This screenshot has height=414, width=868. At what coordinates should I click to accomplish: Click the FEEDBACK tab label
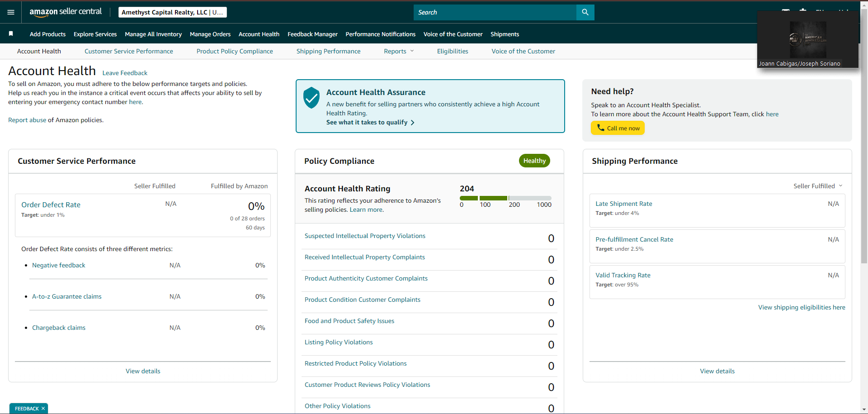[x=27, y=409]
